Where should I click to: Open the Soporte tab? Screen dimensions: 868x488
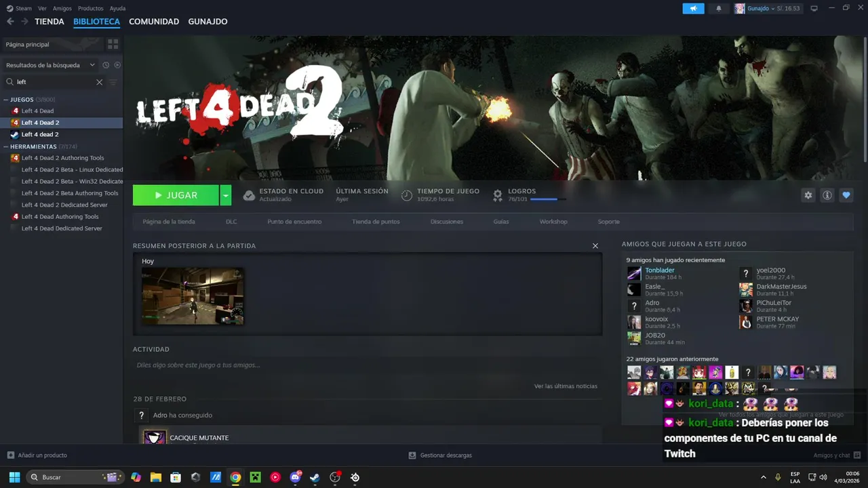click(608, 222)
